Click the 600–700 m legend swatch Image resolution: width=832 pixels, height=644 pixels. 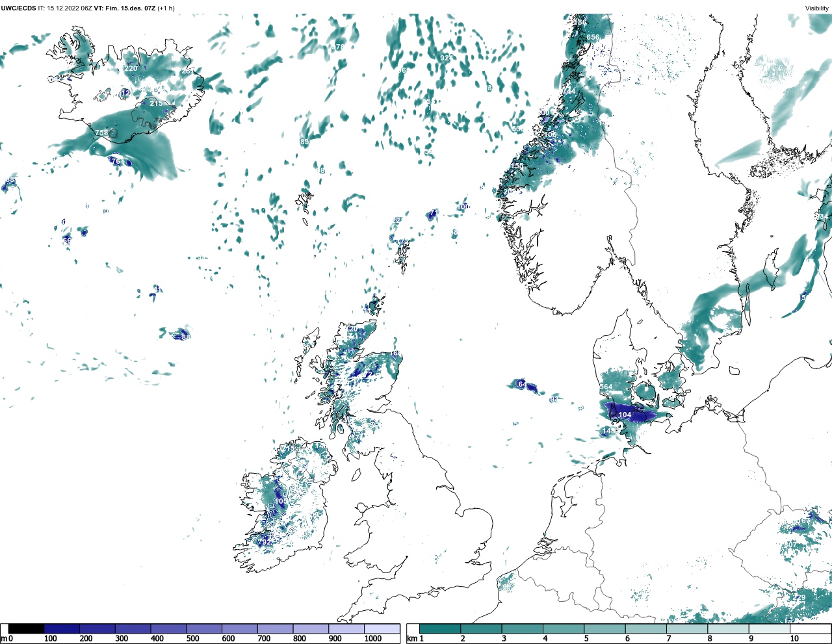[x=240, y=628]
